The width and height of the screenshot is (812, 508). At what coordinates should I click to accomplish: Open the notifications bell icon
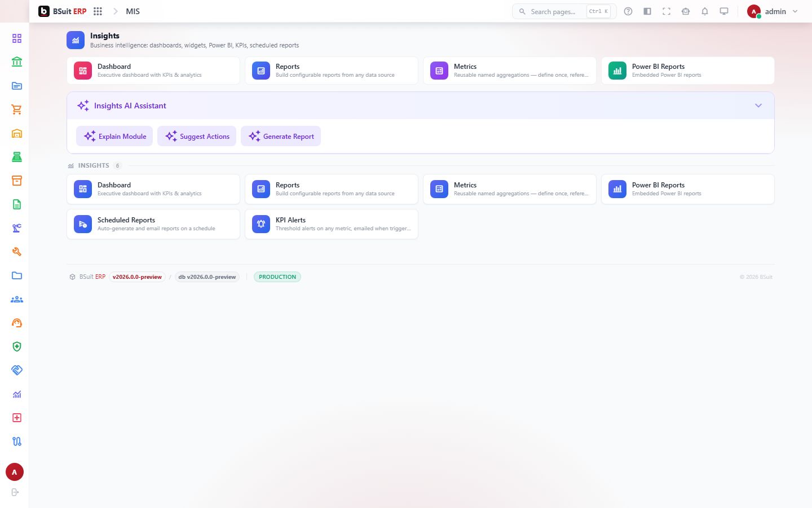(705, 11)
